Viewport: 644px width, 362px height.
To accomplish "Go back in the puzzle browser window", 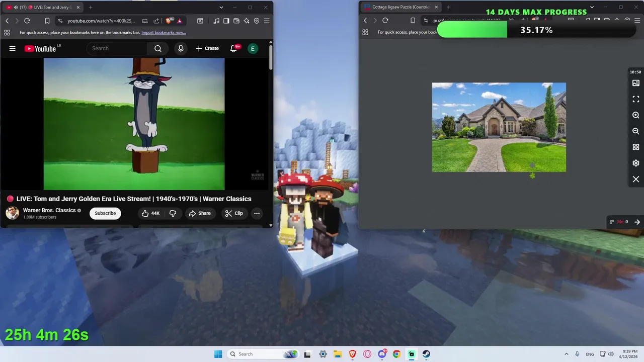I will [365, 21].
